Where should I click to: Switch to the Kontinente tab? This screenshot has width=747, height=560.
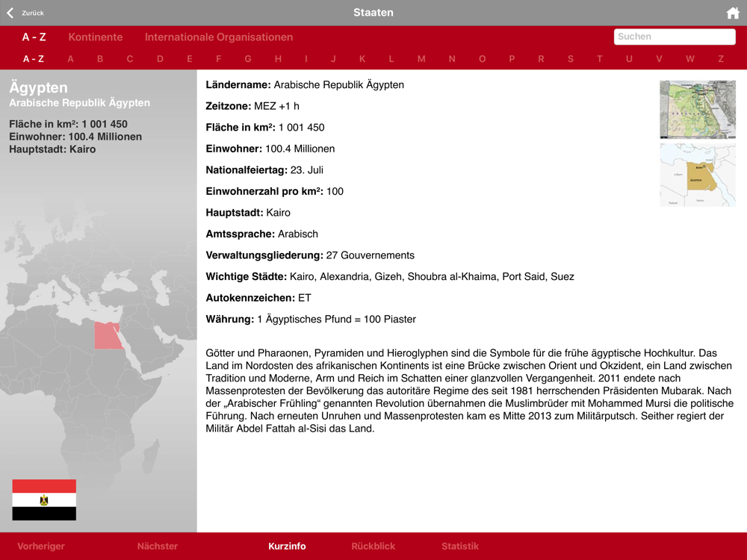pos(96,37)
